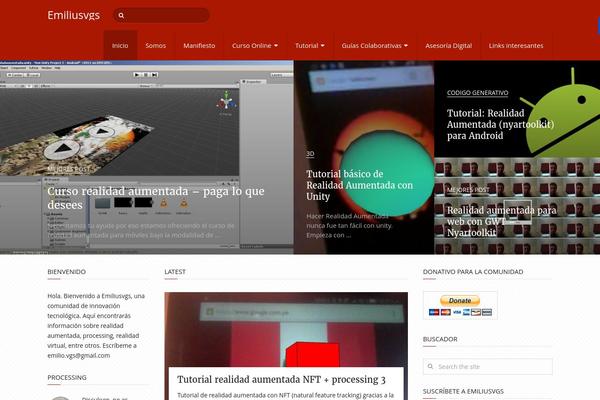Image resolution: width=600 pixels, height=400 pixels.
Task: Click Mejores Post label above GWT post
Action: (468, 189)
